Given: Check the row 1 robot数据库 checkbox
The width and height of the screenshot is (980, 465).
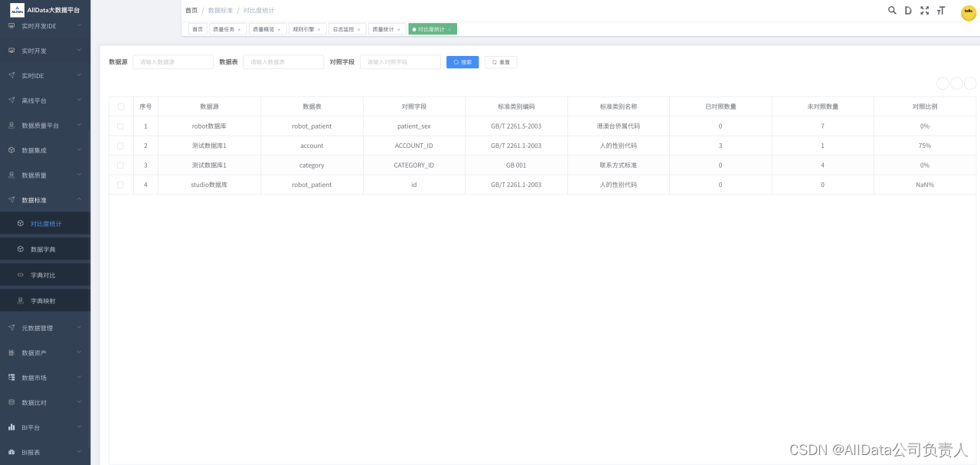Looking at the screenshot, I should coord(121,126).
